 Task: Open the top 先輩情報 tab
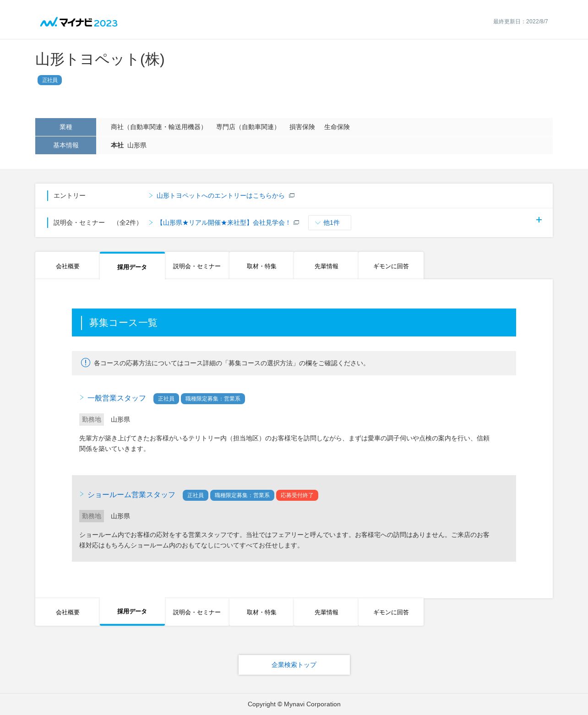(327, 266)
